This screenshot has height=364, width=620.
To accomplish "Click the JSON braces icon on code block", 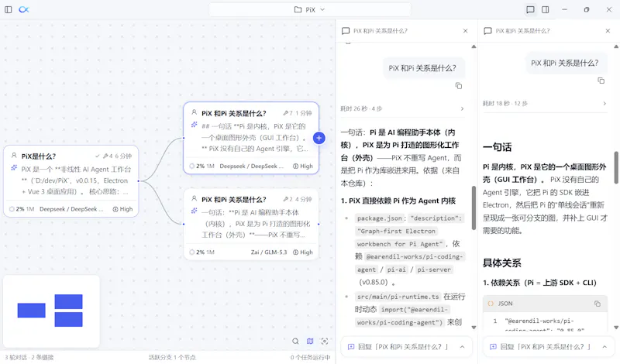I will 491,304.
